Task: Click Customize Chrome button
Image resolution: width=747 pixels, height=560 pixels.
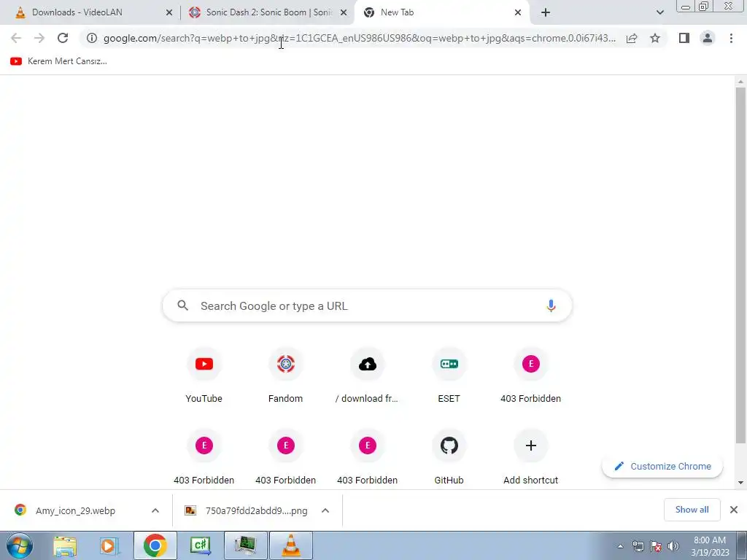Action: [662, 466]
